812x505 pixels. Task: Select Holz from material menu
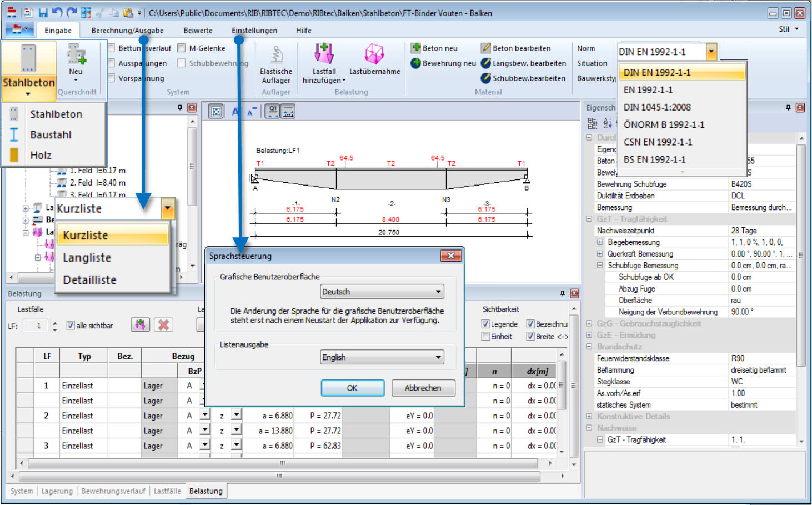click(x=54, y=155)
